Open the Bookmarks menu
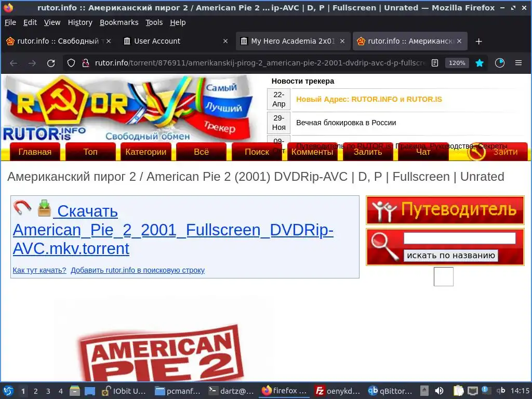 click(x=119, y=22)
